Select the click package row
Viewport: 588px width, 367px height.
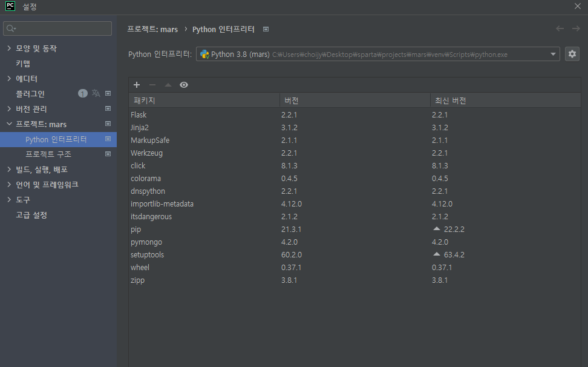coord(354,166)
